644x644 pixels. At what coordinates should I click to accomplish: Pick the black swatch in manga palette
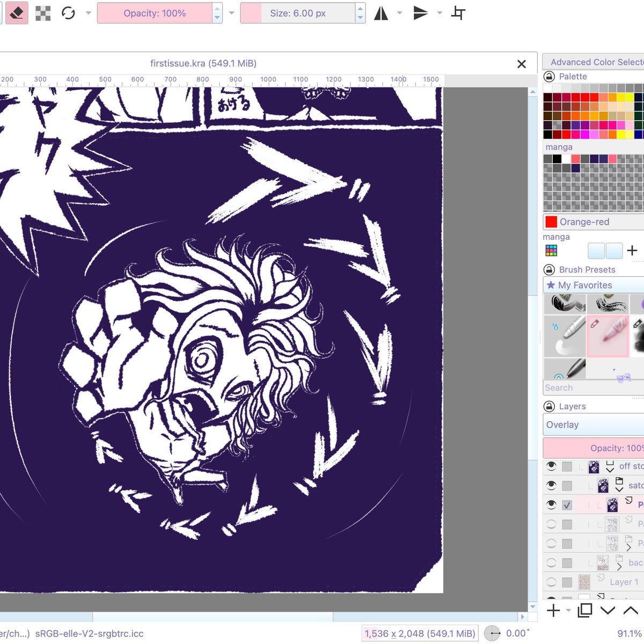[x=557, y=159]
